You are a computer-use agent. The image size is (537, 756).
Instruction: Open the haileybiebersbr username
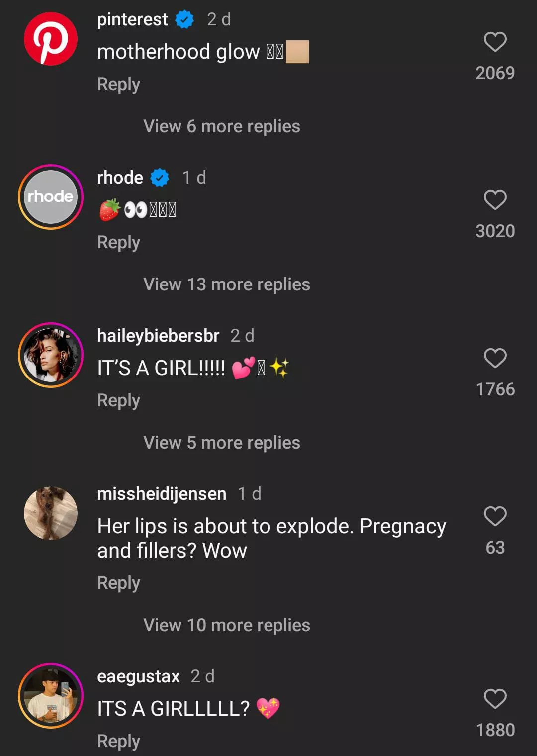point(158,336)
